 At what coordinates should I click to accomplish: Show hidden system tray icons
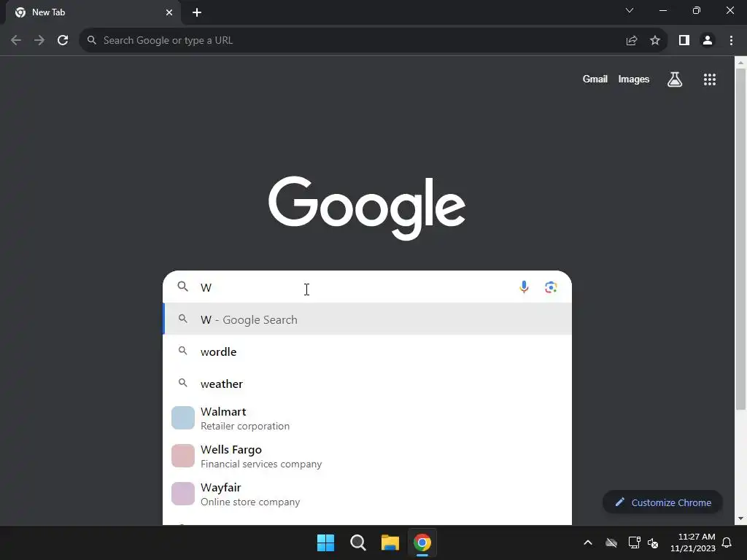click(x=588, y=542)
